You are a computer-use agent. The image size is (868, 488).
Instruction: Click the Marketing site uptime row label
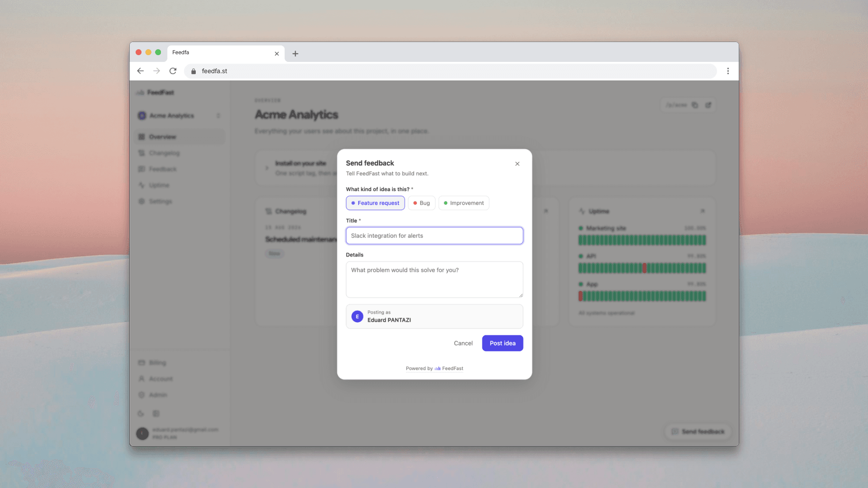pos(606,228)
